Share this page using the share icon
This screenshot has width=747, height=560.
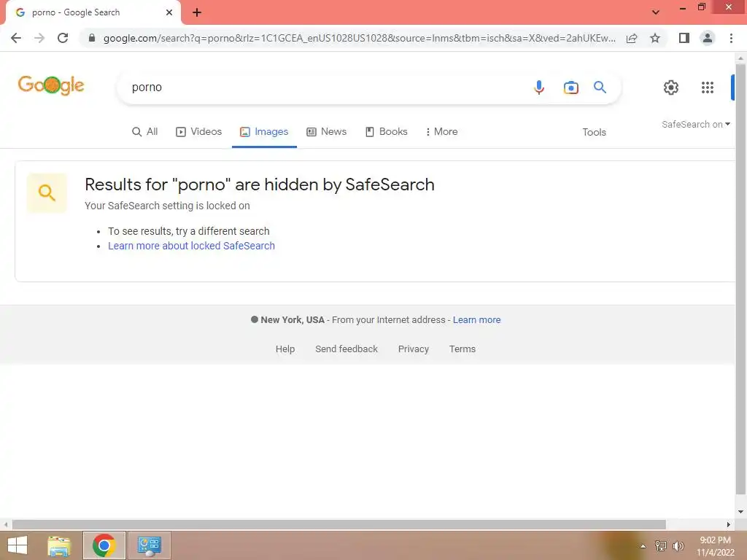632,38
